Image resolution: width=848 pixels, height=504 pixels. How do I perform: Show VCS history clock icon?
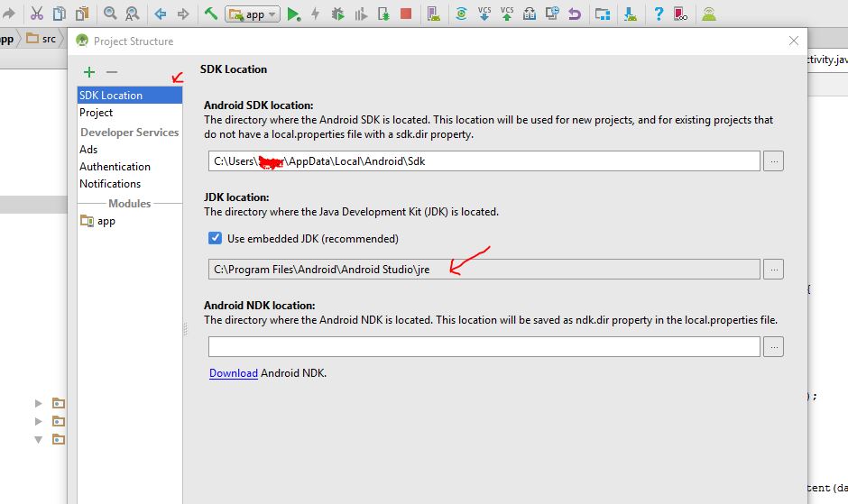pyautogui.click(x=552, y=14)
